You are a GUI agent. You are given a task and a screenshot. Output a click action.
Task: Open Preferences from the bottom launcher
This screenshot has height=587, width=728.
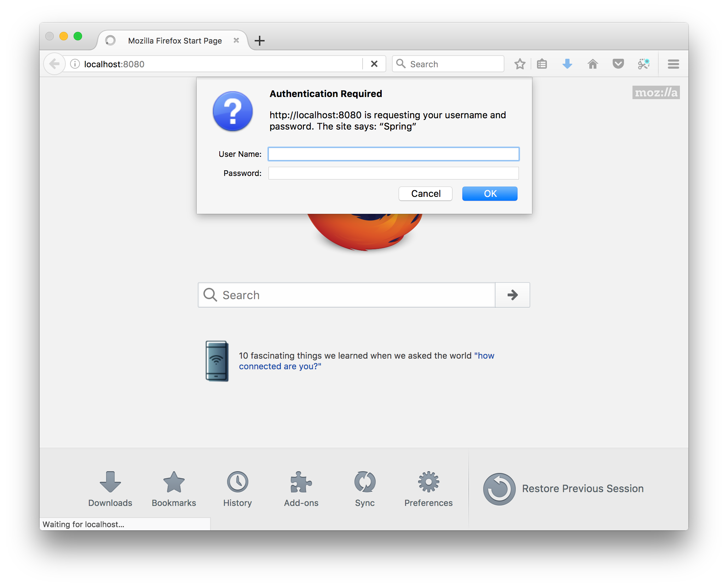[428, 489]
